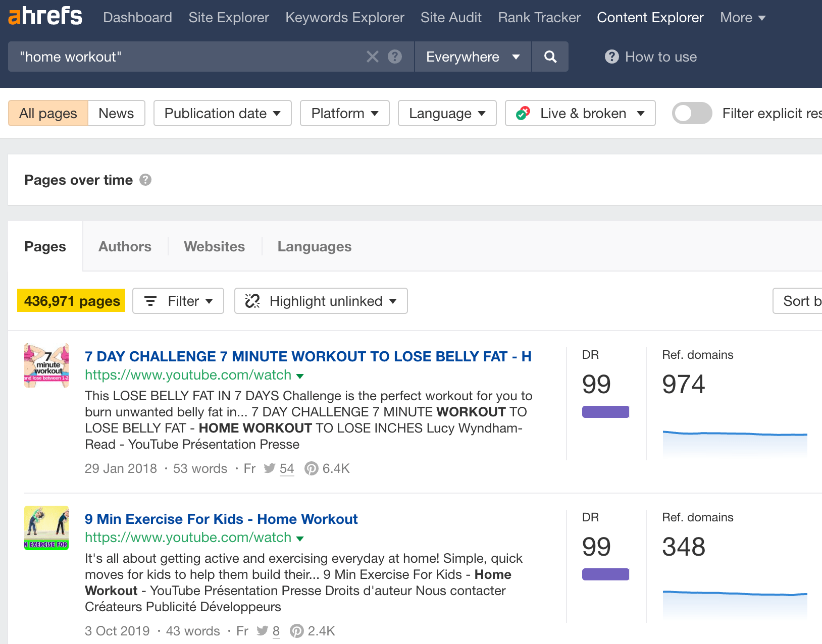Click the funnel icon on the Filter button
The image size is (822, 644).
pyautogui.click(x=151, y=301)
